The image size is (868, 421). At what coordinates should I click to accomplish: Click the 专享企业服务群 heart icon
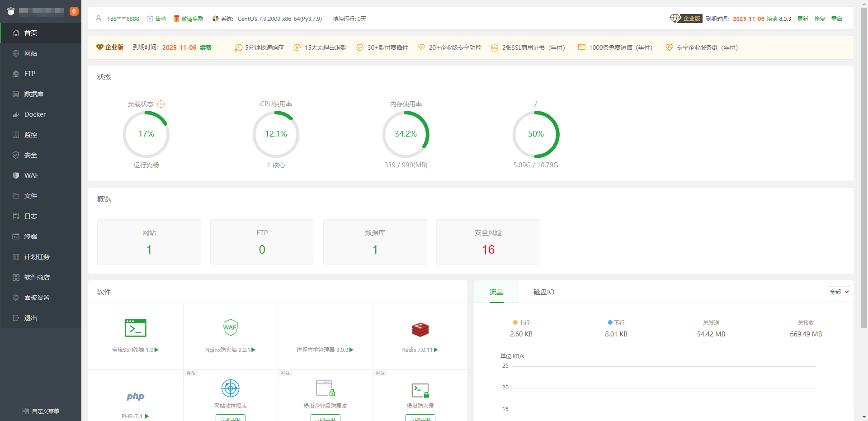point(670,47)
